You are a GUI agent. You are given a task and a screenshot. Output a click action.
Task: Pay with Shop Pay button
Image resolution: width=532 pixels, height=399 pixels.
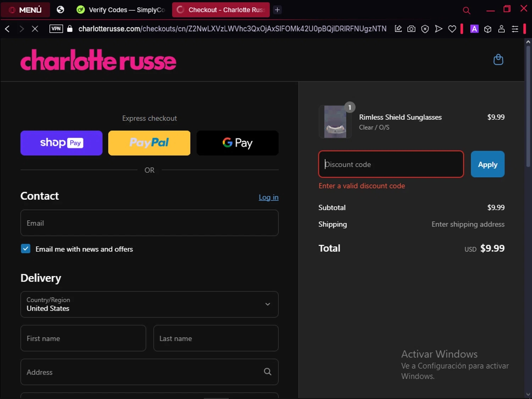(x=61, y=143)
